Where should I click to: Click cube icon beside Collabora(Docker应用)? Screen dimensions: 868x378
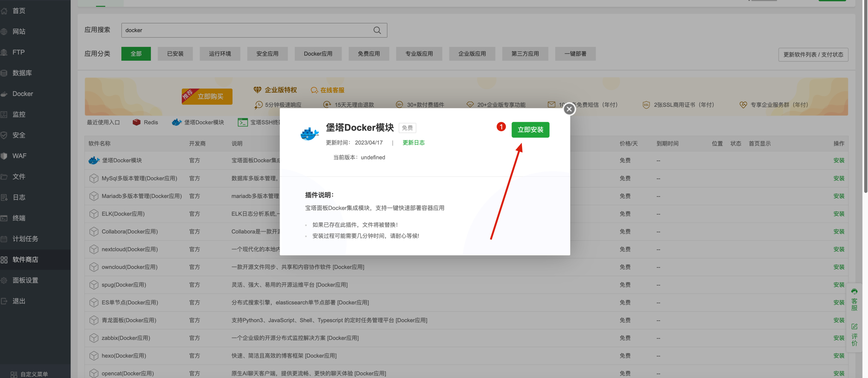click(x=94, y=231)
